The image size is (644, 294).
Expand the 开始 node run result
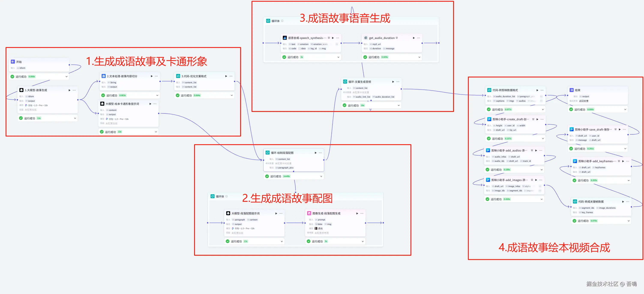click(66, 77)
